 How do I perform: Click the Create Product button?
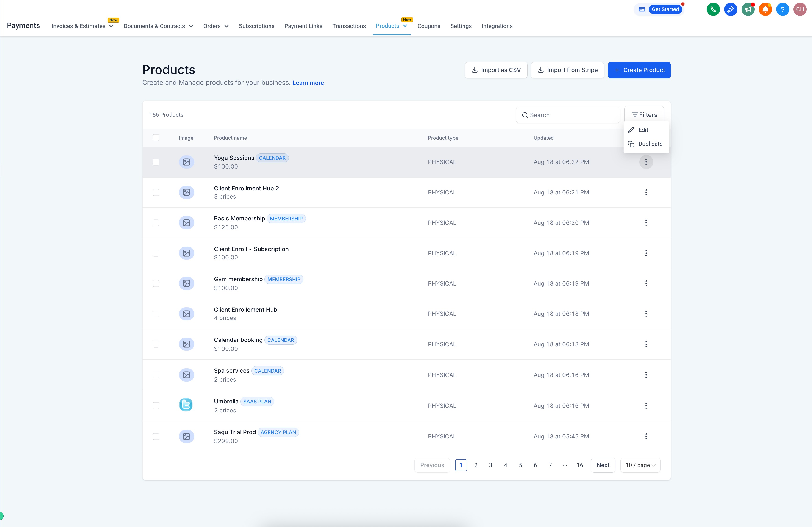[x=639, y=70]
